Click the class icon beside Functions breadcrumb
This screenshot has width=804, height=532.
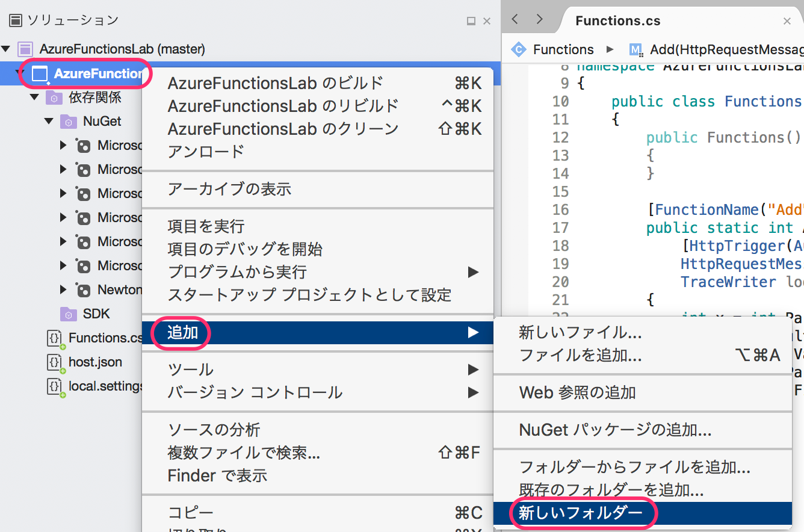[x=518, y=49]
